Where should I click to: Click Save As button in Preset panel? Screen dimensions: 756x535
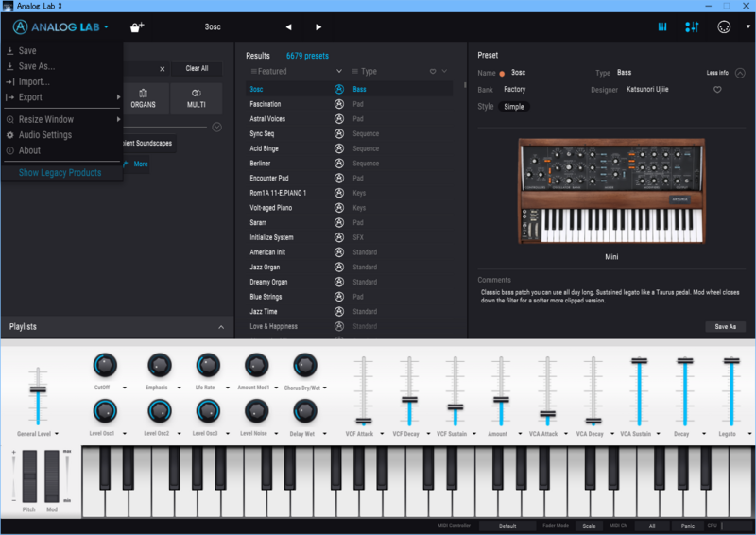pyautogui.click(x=725, y=327)
